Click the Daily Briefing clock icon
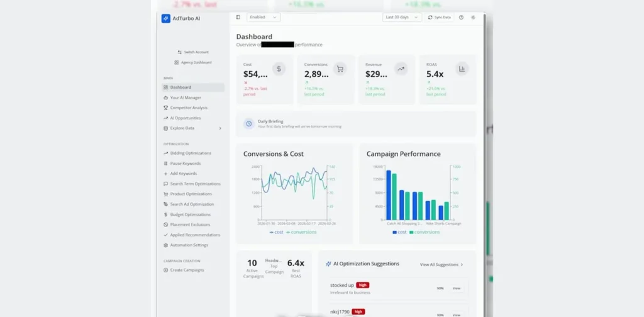This screenshot has height=317, width=644. (249, 124)
